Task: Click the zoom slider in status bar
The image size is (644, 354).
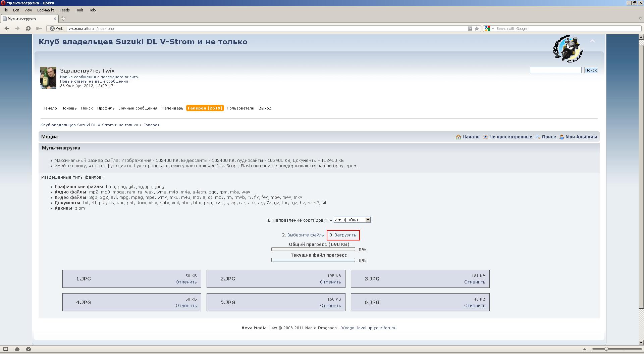Action: (x=606, y=349)
